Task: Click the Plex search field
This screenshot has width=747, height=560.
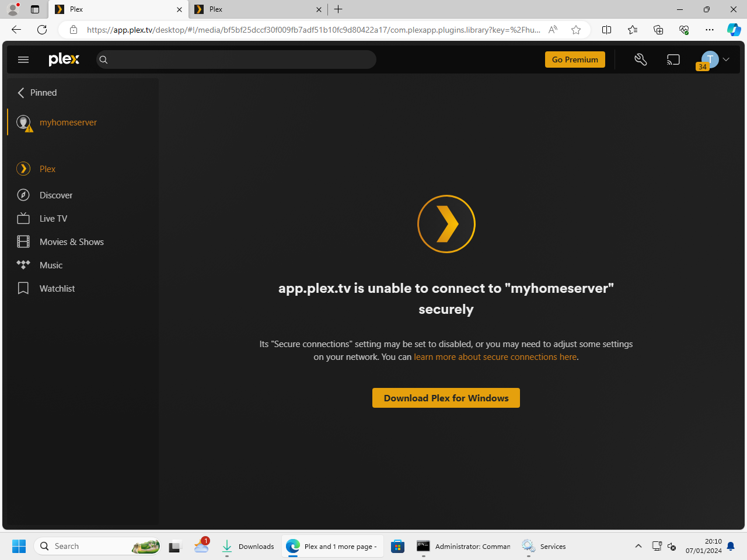Action: [236, 60]
